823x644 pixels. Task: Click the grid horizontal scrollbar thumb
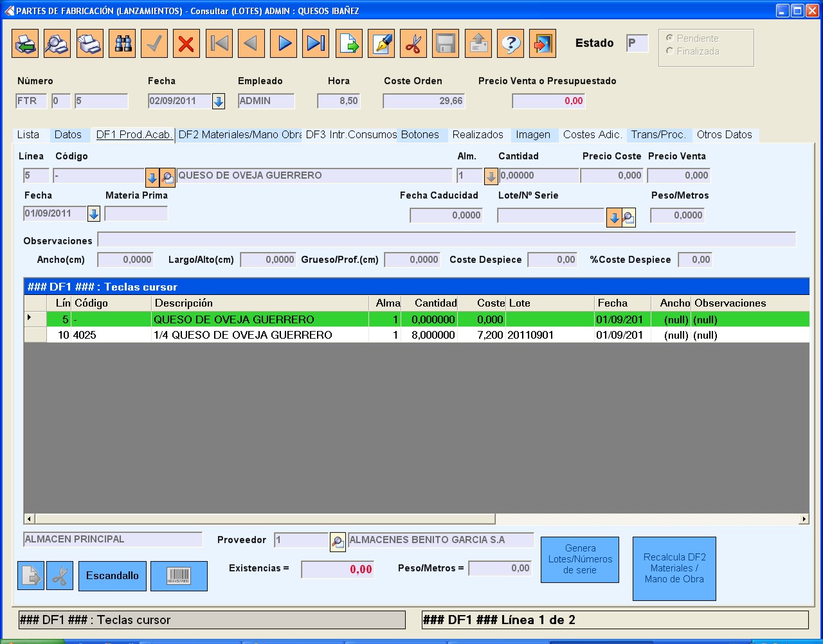(265, 519)
